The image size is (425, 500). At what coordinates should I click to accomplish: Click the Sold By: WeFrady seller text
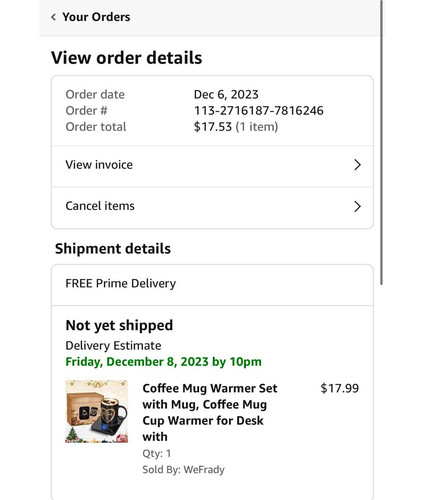[x=183, y=470]
